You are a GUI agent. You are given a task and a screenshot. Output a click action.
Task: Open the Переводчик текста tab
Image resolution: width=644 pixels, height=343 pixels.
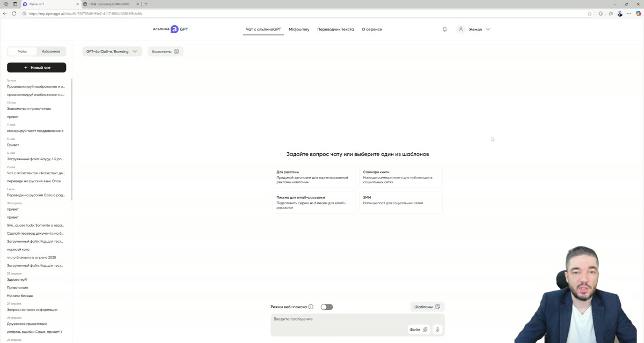(335, 29)
